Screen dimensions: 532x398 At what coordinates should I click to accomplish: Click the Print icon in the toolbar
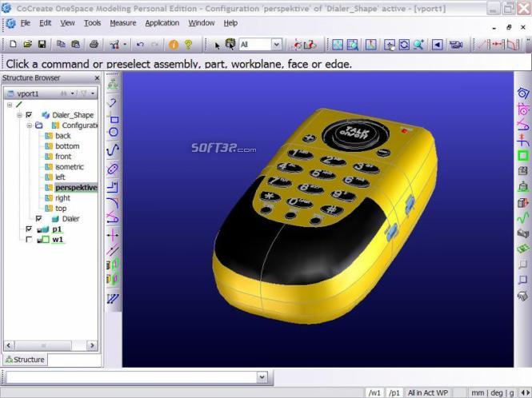[94, 44]
